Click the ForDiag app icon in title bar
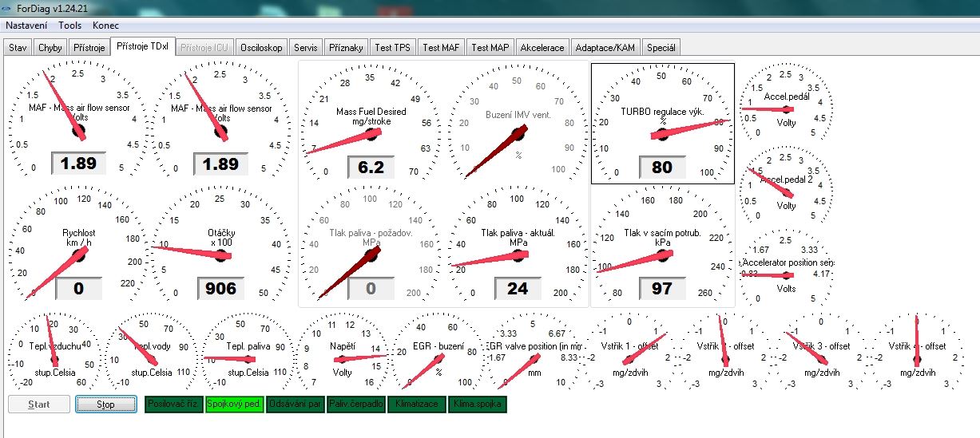Viewport: 980px width, 438px height. pyautogui.click(x=8, y=8)
